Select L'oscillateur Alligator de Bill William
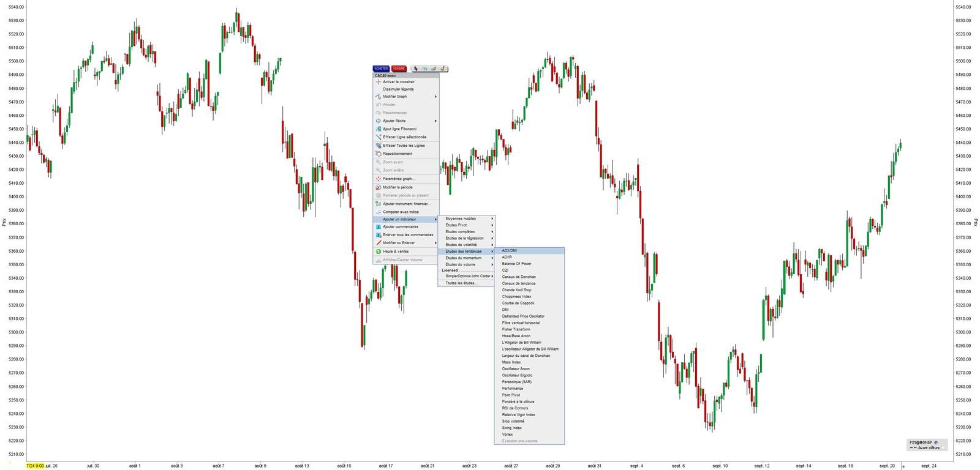 pyautogui.click(x=529, y=349)
